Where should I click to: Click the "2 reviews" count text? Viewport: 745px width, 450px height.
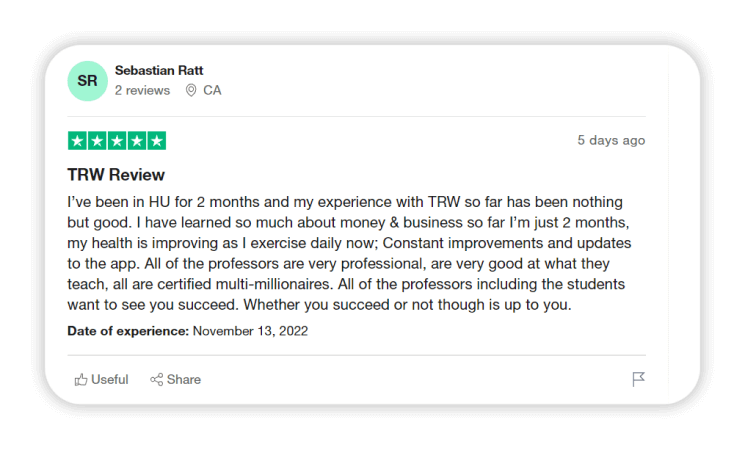point(142,90)
